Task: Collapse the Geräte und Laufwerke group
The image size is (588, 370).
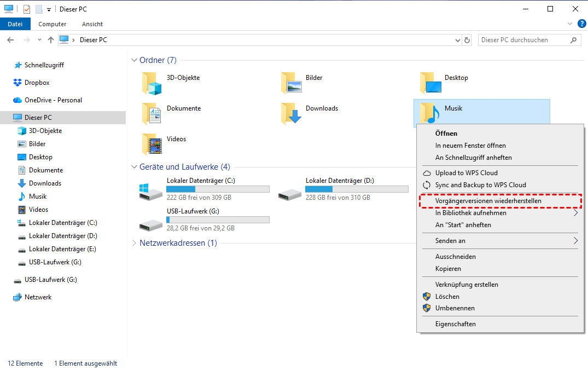Action: (x=135, y=167)
